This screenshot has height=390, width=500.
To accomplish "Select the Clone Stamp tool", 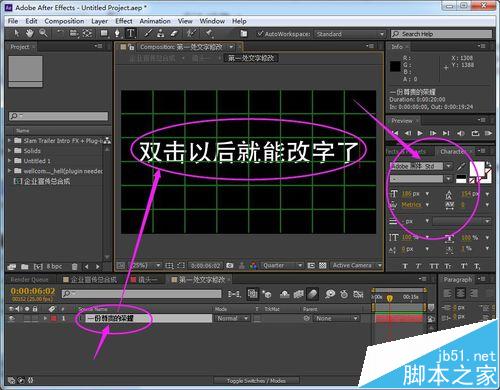I will click(x=161, y=33).
